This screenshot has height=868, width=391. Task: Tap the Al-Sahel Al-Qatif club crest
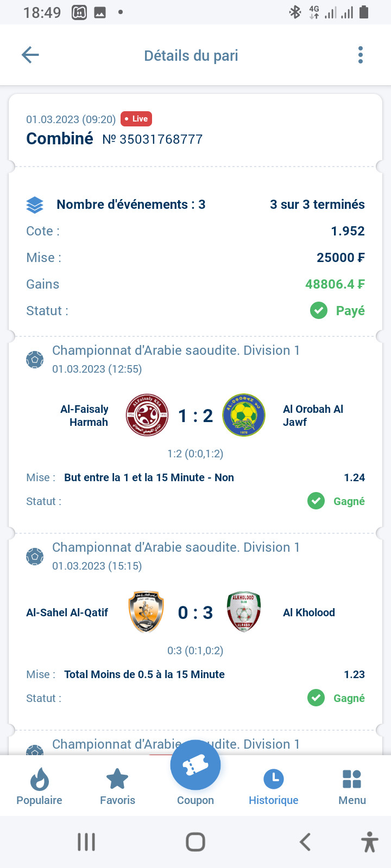[146, 612]
